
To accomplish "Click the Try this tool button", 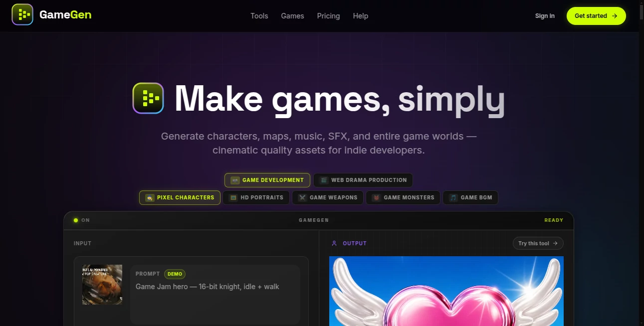I will click(538, 243).
